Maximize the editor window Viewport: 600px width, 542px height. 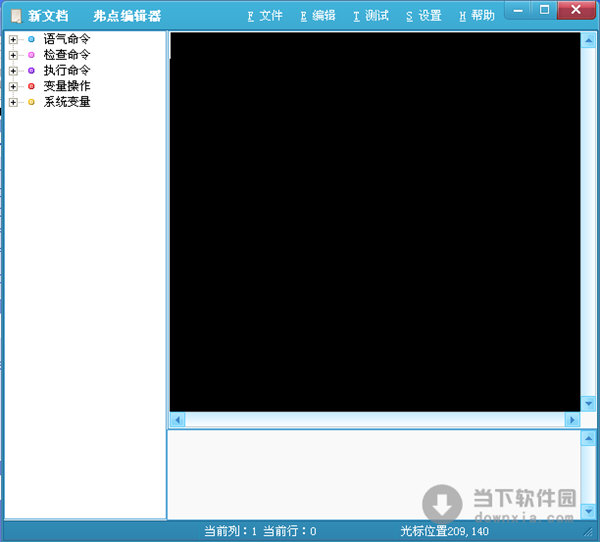(x=544, y=10)
